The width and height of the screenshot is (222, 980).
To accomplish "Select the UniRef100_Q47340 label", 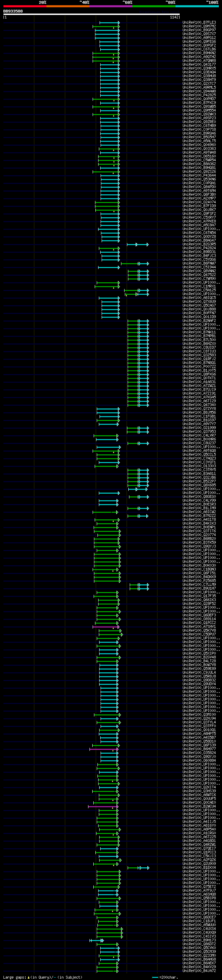I will click(x=199, y=405).
